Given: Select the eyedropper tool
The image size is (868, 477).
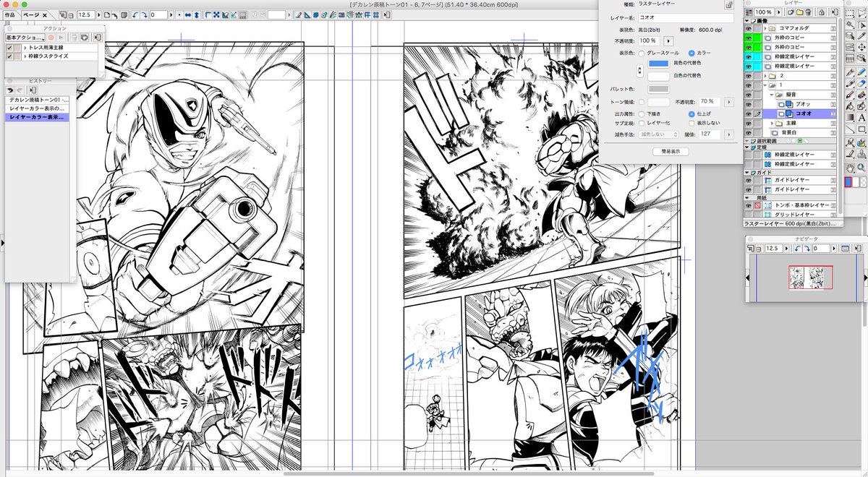Looking at the screenshot, I should click(861, 36).
